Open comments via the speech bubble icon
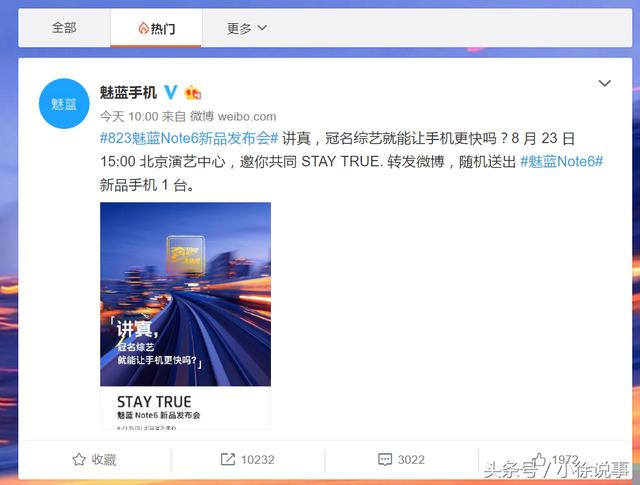The image size is (640, 485). pyautogui.click(x=385, y=459)
